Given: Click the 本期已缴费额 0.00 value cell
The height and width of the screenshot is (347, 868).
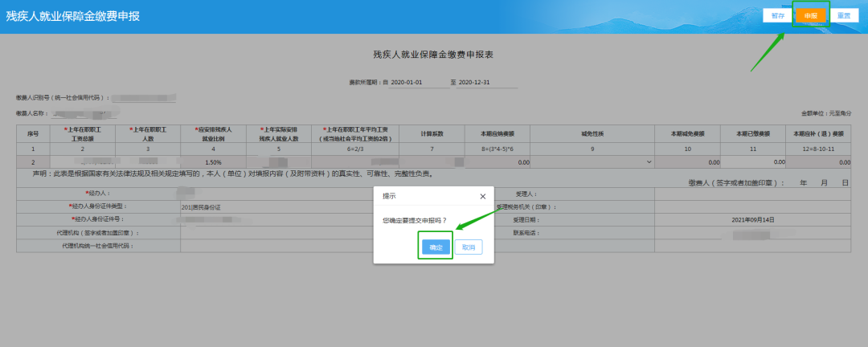Looking at the screenshot, I should pos(753,162).
